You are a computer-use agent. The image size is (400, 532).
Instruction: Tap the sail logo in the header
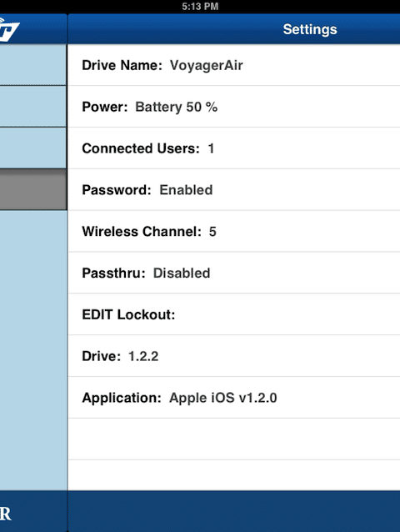(9, 30)
